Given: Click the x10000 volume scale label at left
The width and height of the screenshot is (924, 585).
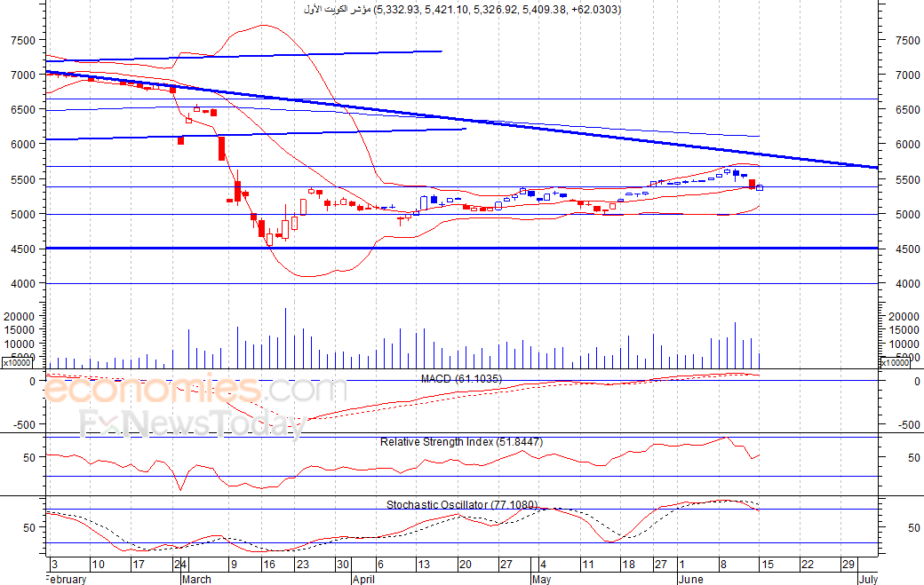Looking at the screenshot, I should 19,362.
